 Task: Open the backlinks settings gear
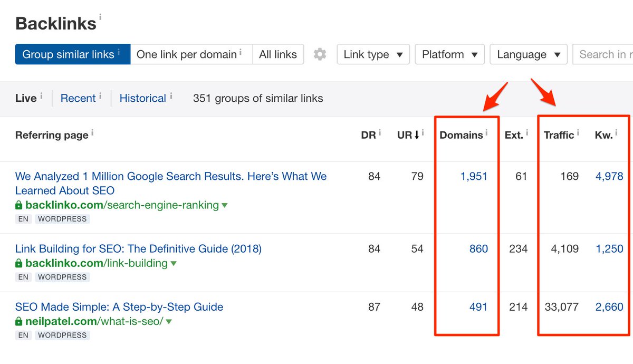point(320,54)
